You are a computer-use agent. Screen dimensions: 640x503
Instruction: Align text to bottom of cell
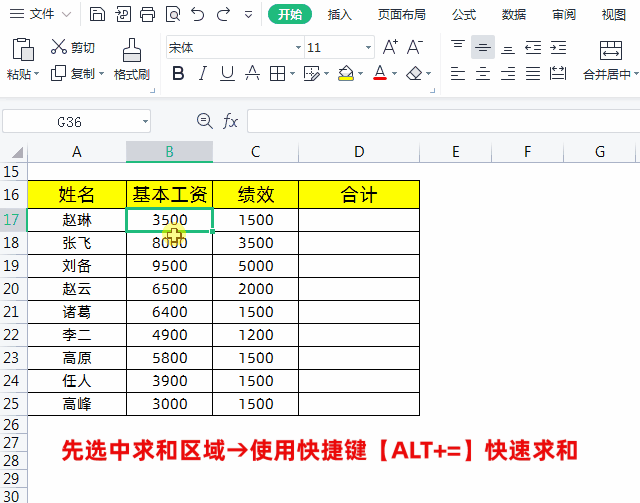pyautogui.click(x=508, y=49)
